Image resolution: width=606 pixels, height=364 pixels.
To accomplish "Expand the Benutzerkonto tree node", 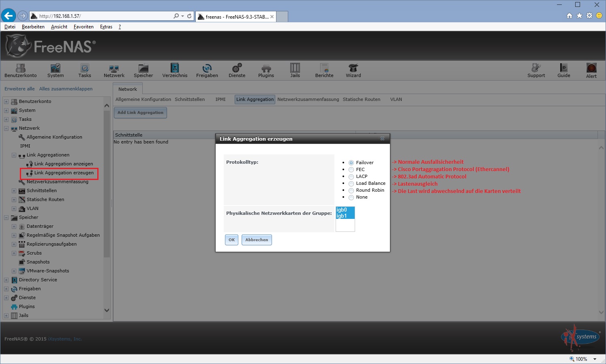I will pos(6,101).
